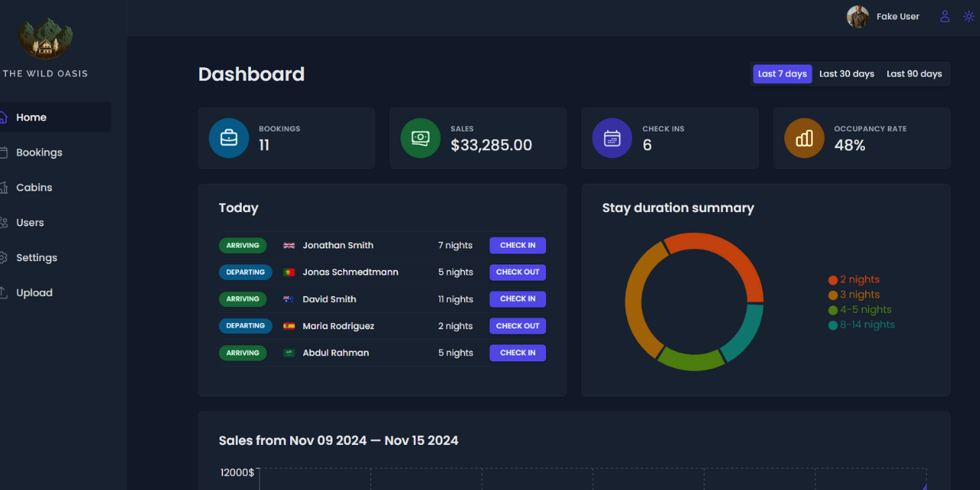Click the 4-5 nights legend entry
Screen dimensions: 980x490
(x=860, y=310)
